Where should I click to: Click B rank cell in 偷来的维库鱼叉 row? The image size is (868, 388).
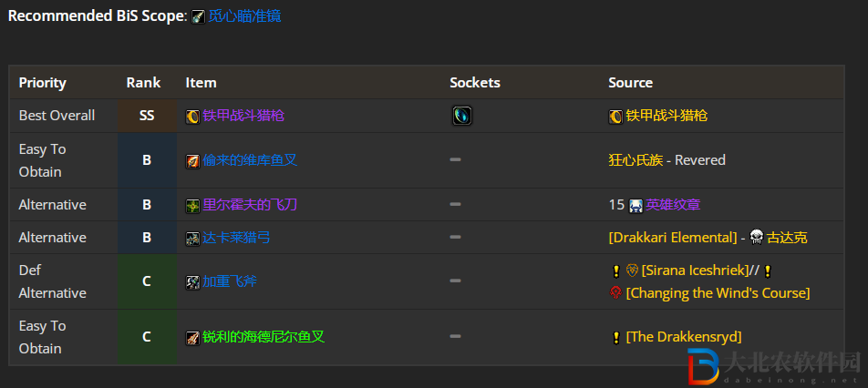148,160
